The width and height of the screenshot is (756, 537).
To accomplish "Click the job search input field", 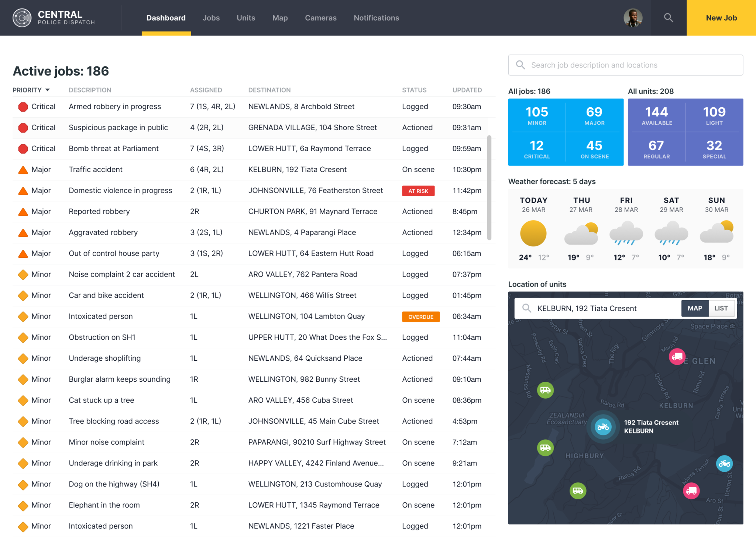I will click(x=625, y=65).
